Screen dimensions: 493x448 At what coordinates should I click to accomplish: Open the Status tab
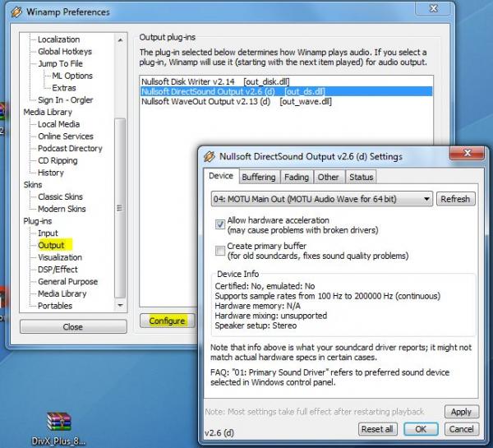pos(361,177)
